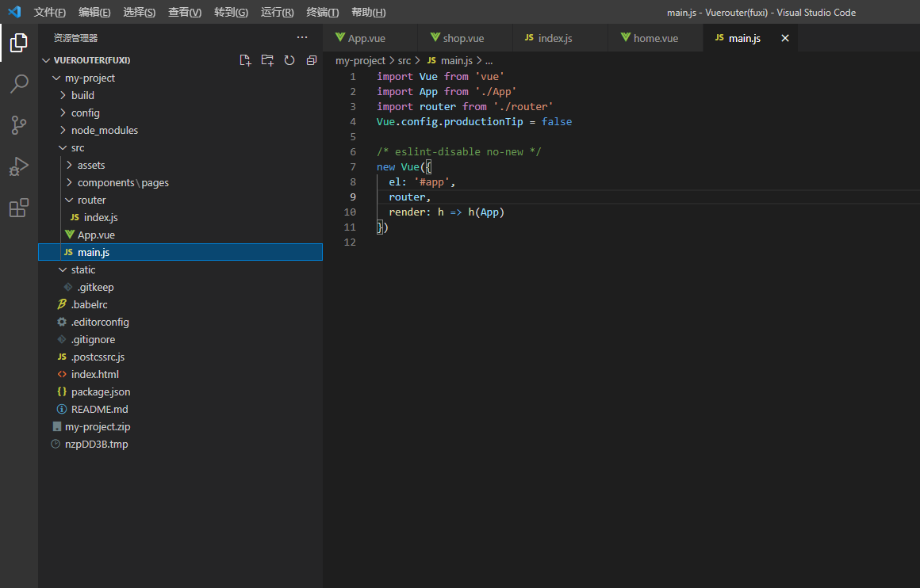This screenshot has width=920, height=588.
Task: Open the 查看(V) menu
Action: (x=185, y=13)
